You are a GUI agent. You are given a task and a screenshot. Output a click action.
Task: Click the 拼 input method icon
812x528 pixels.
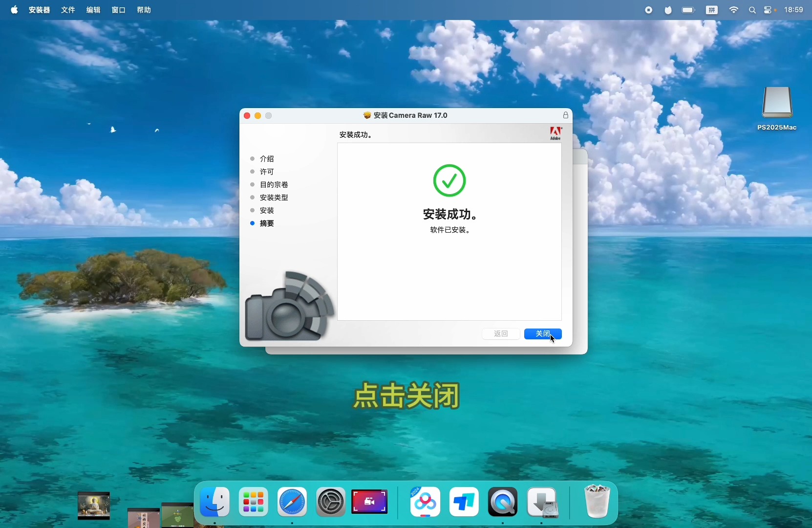point(712,10)
